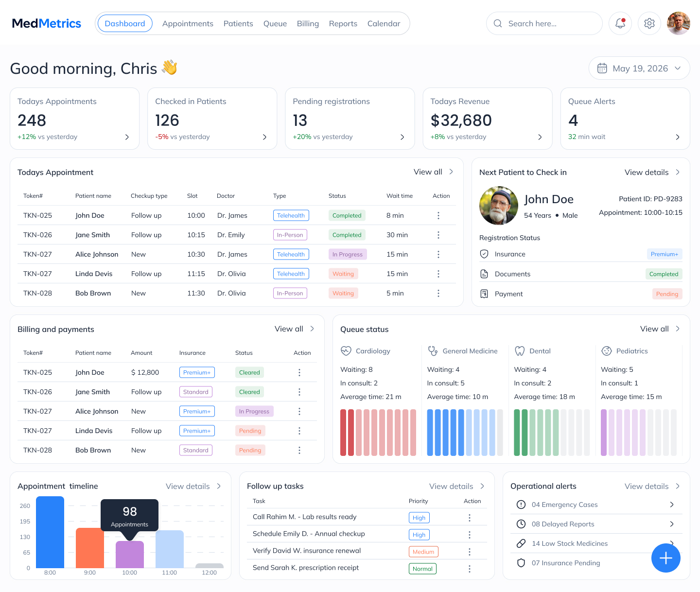700x592 pixels.
Task: Switch to the Patients tab
Action: (238, 23)
